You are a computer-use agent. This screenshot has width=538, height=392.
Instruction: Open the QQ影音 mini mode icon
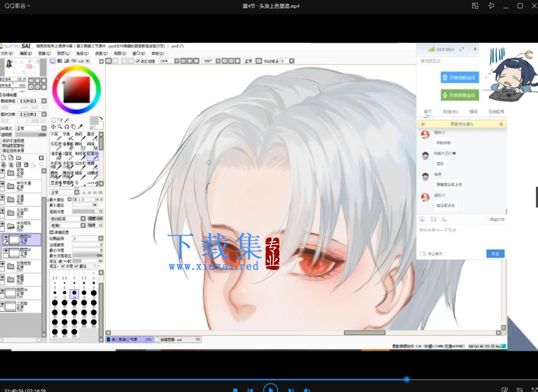coord(475,6)
